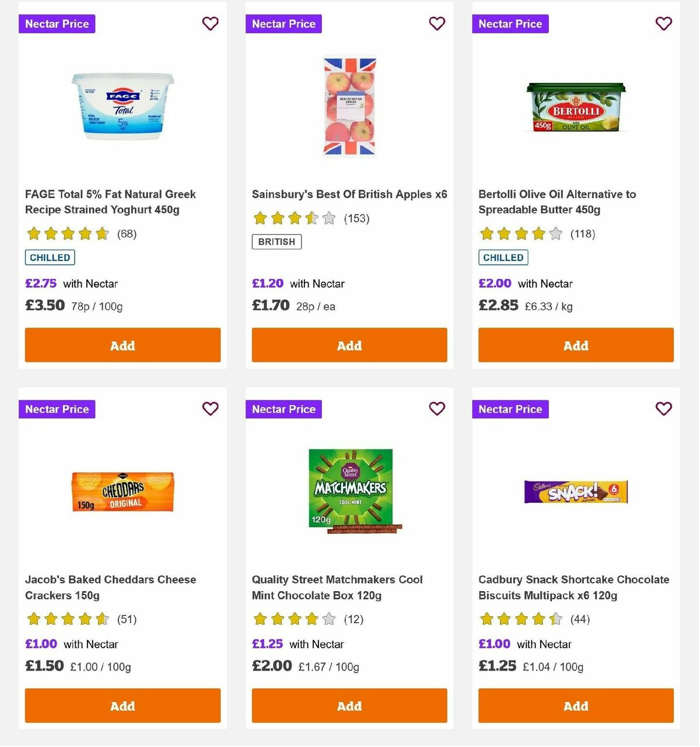Open the FAGE yoghurt product title link
Image resolution: width=700 pixels, height=747 pixels.
coord(111,201)
